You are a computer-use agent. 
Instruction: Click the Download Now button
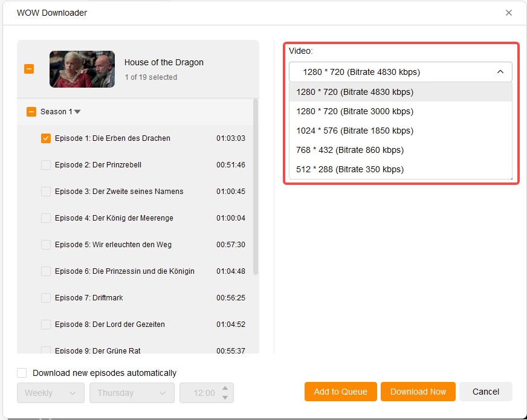pos(418,392)
